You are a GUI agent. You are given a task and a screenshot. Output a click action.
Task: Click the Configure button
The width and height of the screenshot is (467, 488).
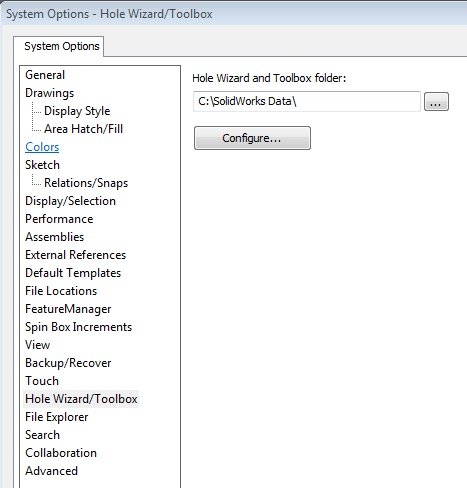coord(252,138)
